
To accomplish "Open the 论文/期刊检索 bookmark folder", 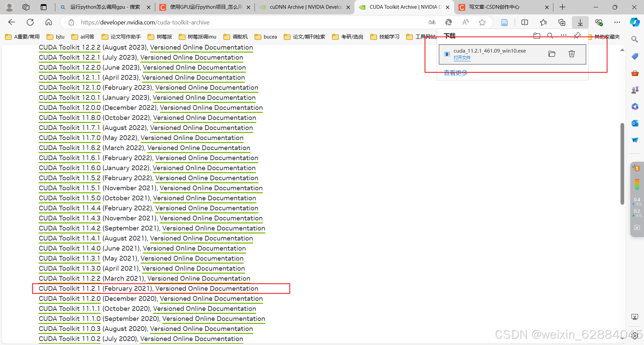I will 305,37.
